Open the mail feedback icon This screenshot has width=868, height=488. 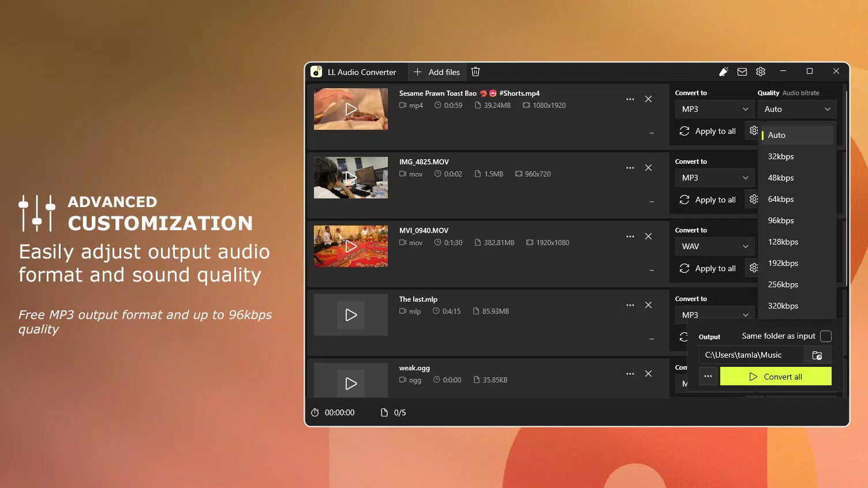[x=742, y=72]
